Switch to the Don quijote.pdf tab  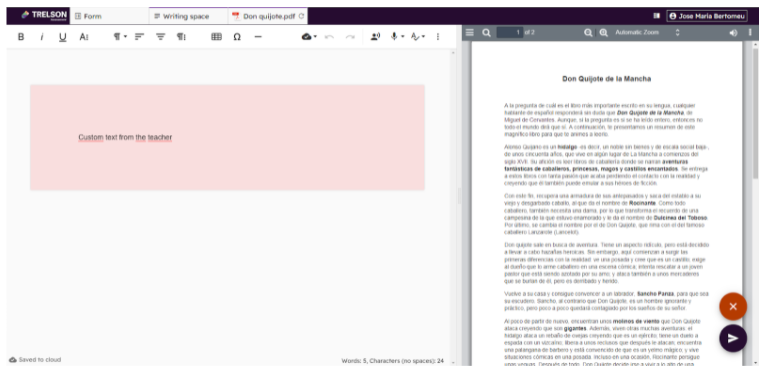point(268,16)
